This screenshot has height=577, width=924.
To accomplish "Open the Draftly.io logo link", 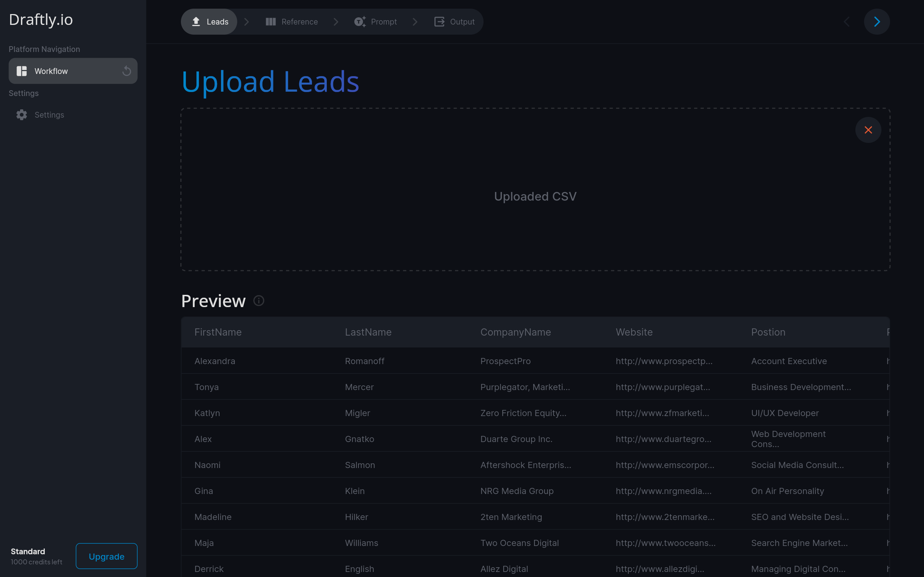I will point(41,19).
